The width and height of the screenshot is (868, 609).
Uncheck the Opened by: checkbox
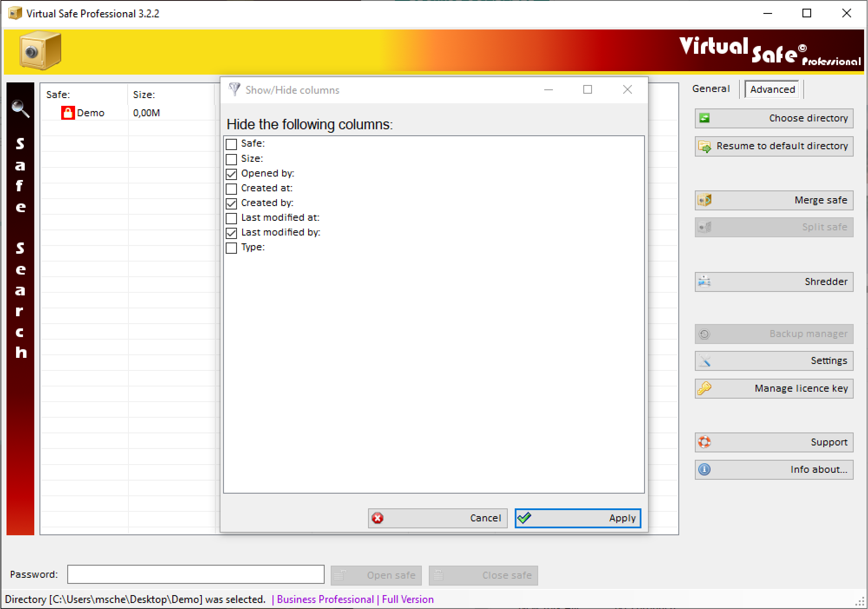231,174
